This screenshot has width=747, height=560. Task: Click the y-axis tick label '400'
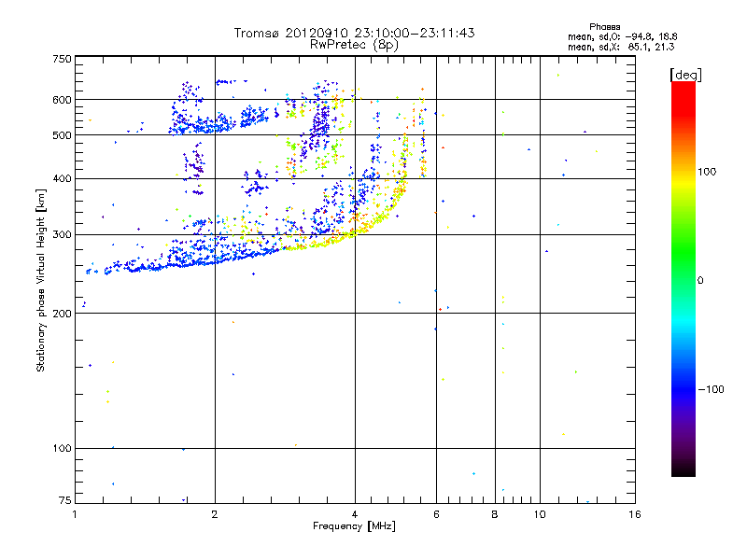pos(62,179)
